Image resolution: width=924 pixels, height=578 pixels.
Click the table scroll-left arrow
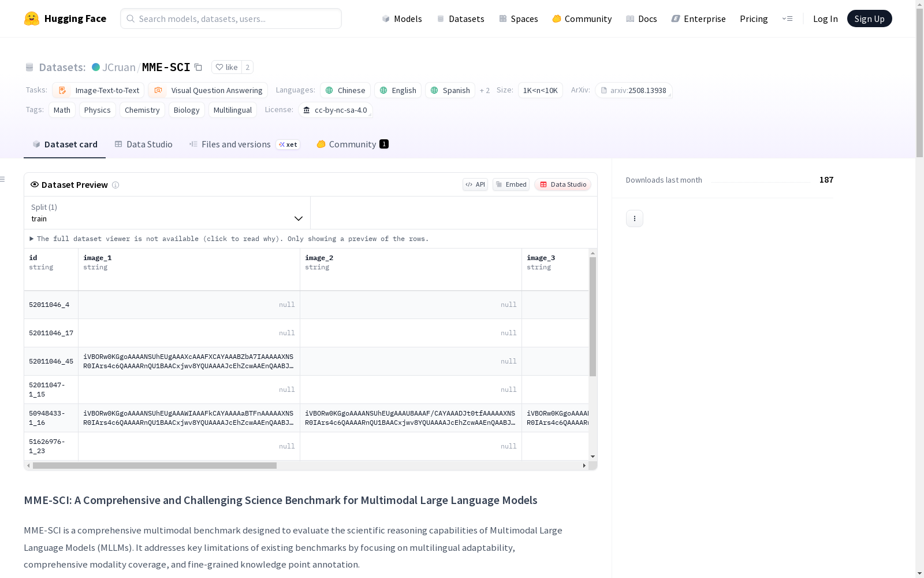tap(28, 465)
